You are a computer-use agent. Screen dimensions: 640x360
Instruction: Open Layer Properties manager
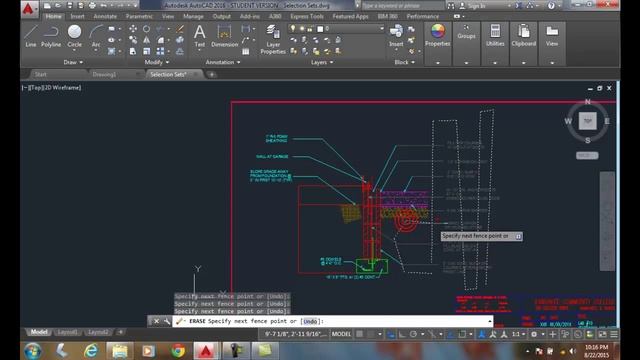(x=273, y=39)
